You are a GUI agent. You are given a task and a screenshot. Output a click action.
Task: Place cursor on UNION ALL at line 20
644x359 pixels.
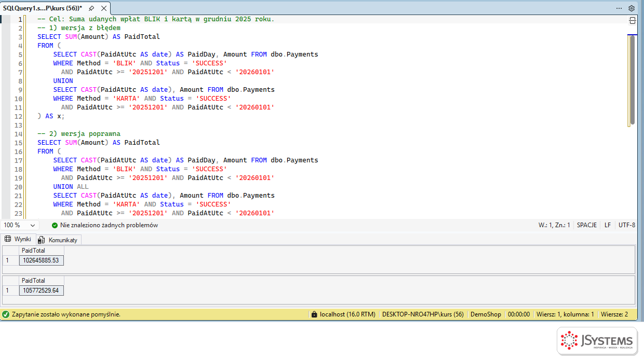71,187
